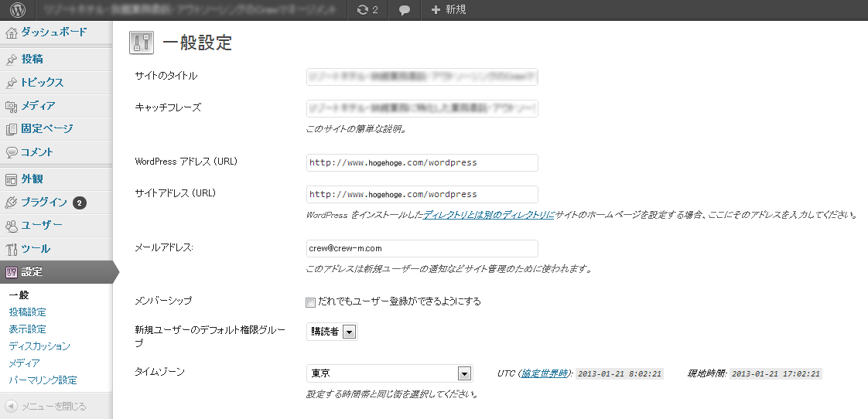Click the WordPress logo icon
The height and width of the screenshot is (419, 868).
[17, 10]
